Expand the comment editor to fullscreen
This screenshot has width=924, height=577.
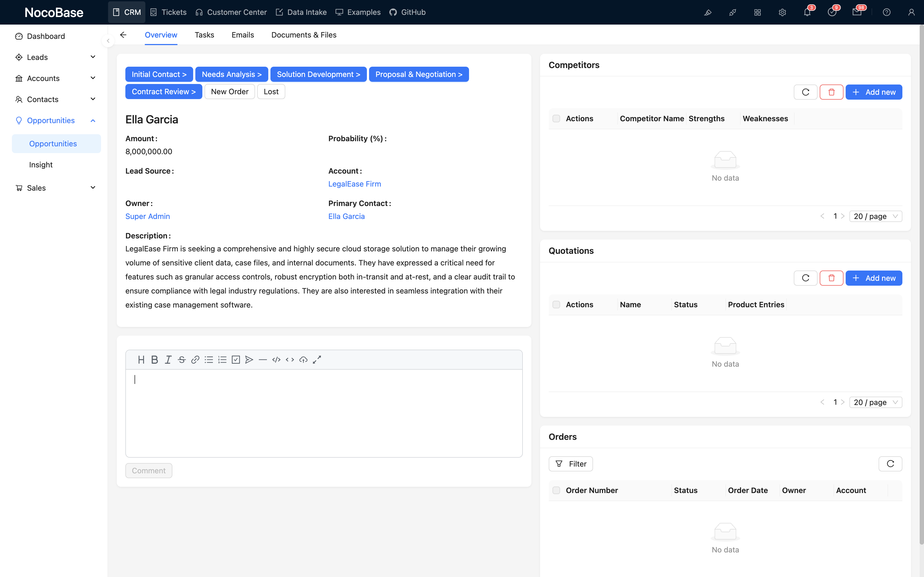coord(317,359)
